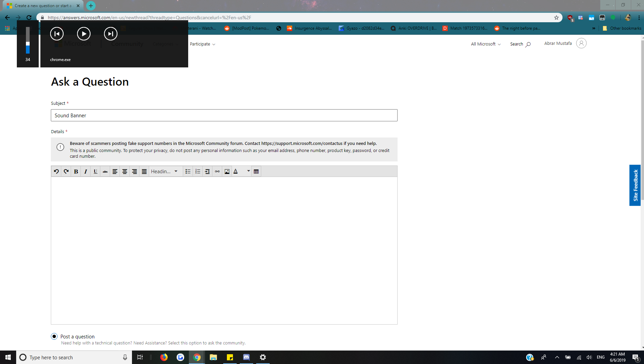This screenshot has height=364, width=644.
Task: Justify text in editor toolbar
Action: (144, 171)
